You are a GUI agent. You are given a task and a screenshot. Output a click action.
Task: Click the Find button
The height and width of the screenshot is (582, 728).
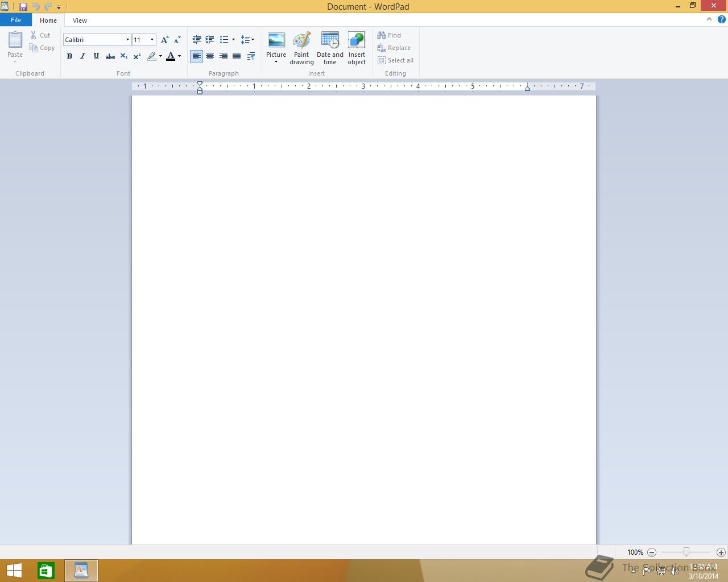(x=389, y=35)
